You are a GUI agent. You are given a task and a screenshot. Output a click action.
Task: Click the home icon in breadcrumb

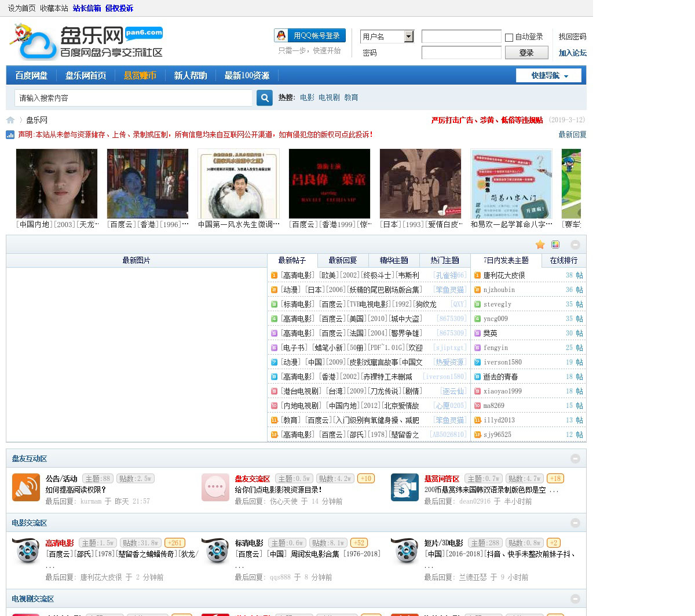10,120
